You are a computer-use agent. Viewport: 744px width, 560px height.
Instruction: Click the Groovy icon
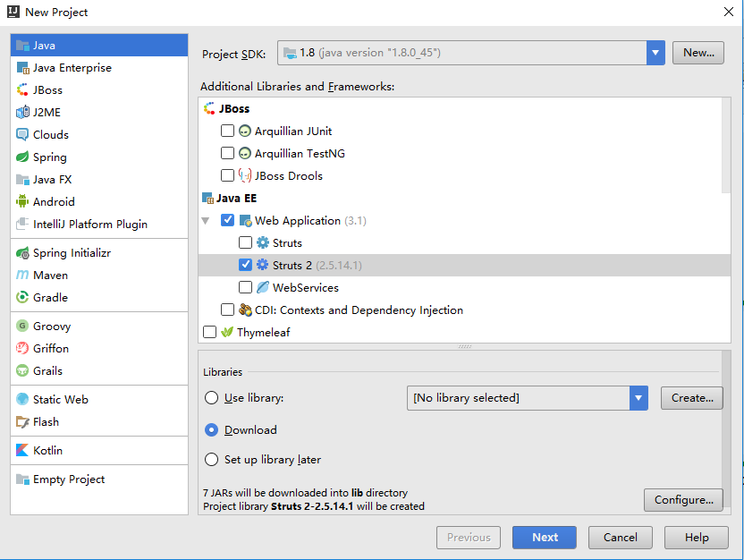click(22, 326)
